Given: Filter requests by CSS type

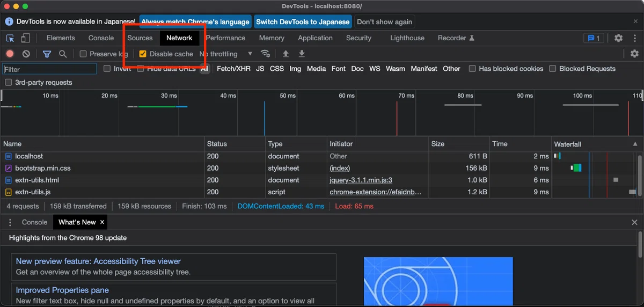Looking at the screenshot, I should 277,69.
